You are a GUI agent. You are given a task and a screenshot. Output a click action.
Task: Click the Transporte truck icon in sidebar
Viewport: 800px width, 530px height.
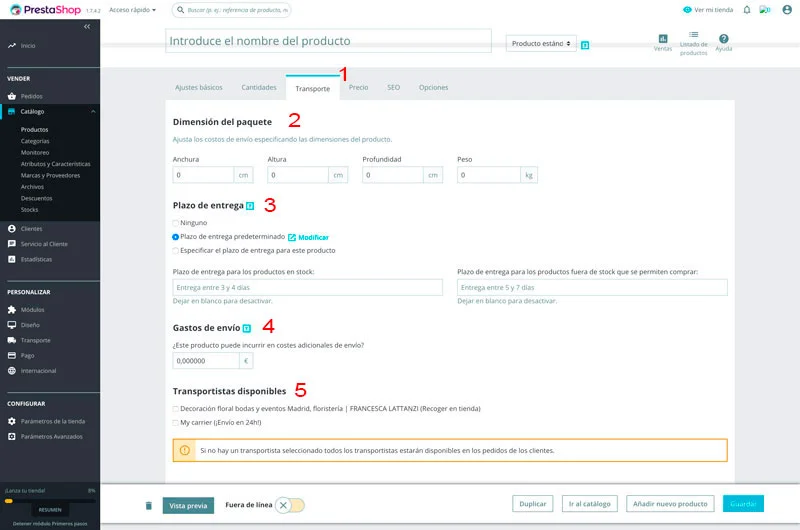click(12, 340)
